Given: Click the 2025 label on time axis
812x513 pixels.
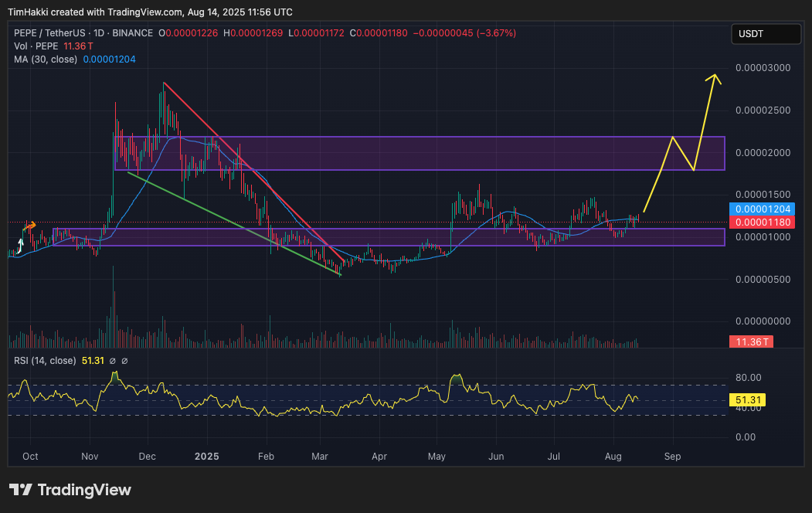Looking at the screenshot, I should (x=206, y=457).
